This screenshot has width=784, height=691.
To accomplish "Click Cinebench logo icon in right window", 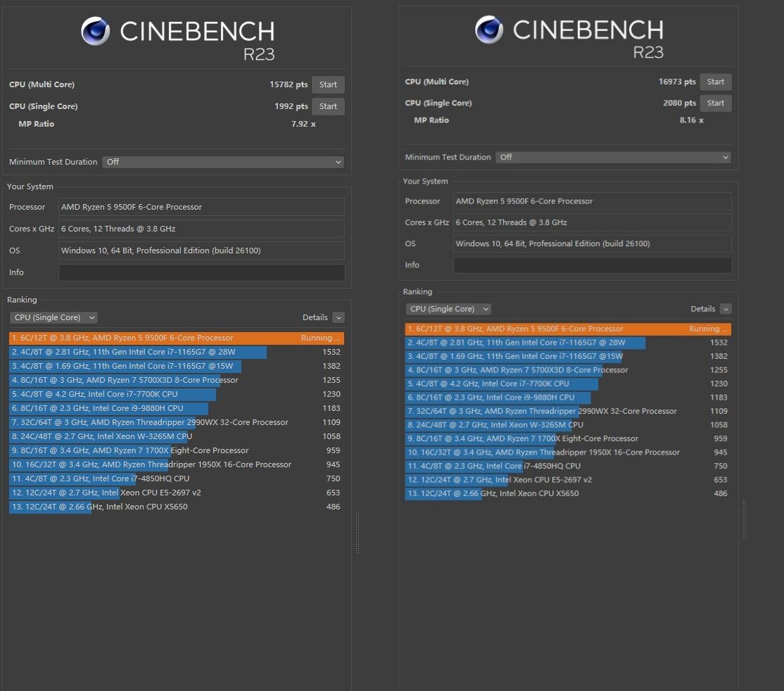I will [x=489, y=30].
